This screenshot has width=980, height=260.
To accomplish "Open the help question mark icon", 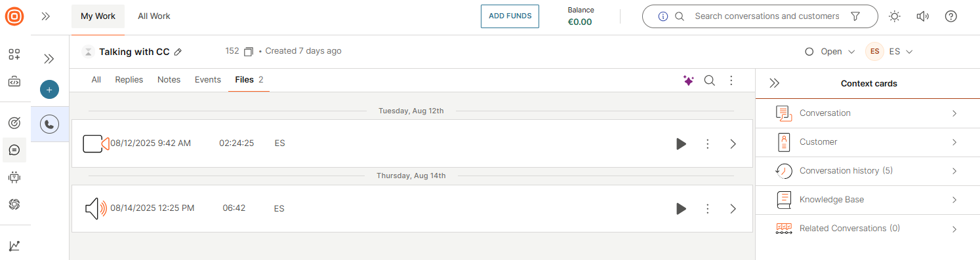I will 951,16.
